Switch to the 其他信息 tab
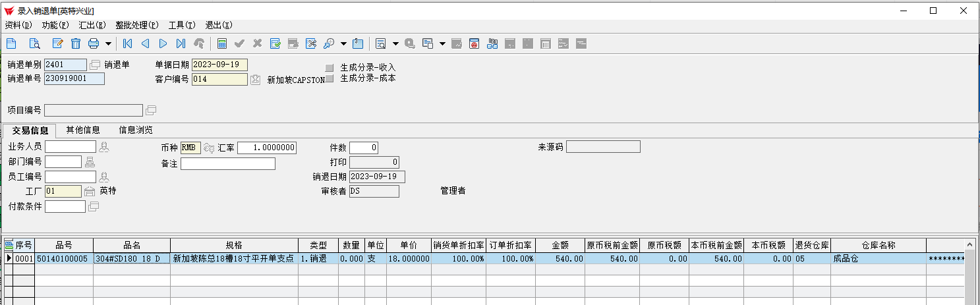The height and width of the screenshot is (305, 980). coord(83,130)
